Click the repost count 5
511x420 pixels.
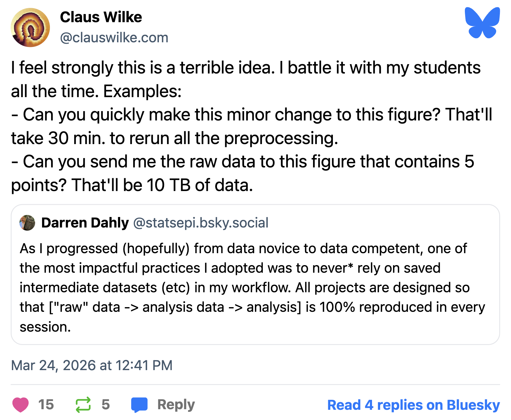pos(106,405)
